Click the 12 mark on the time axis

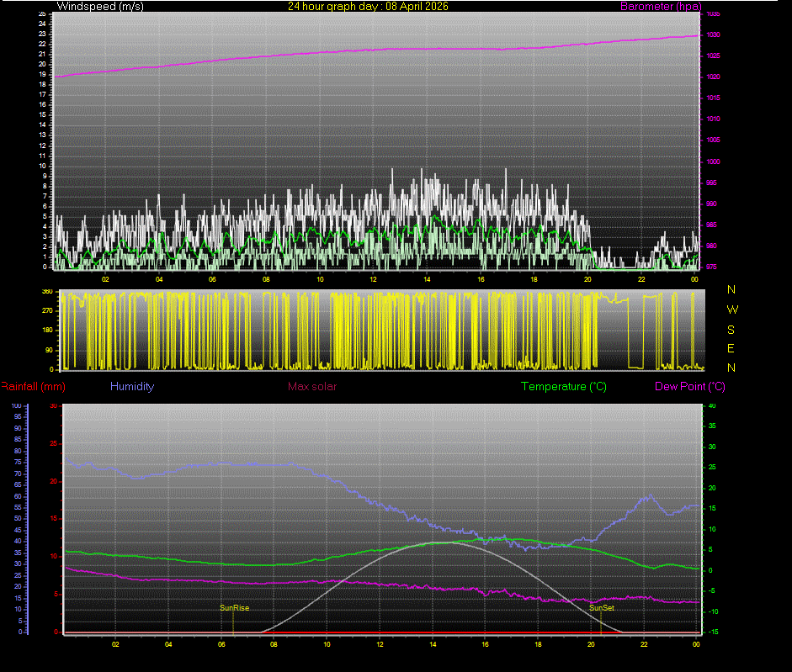pos(372,278)
